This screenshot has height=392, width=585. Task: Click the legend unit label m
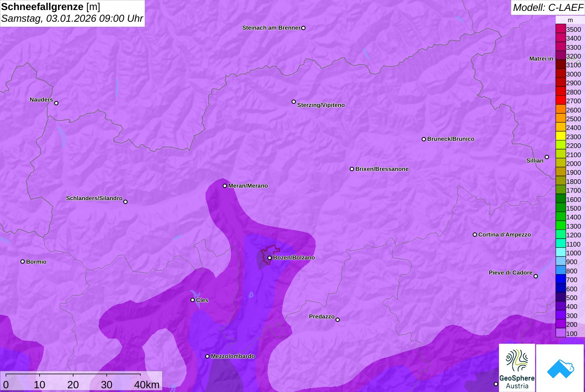click(x=570, y=20)
